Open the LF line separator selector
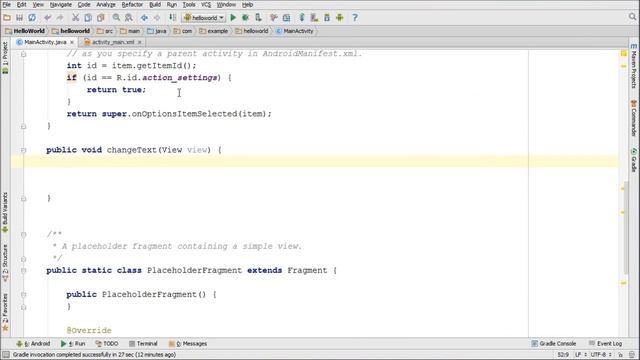640x360 pixels. tap(581, 355)
